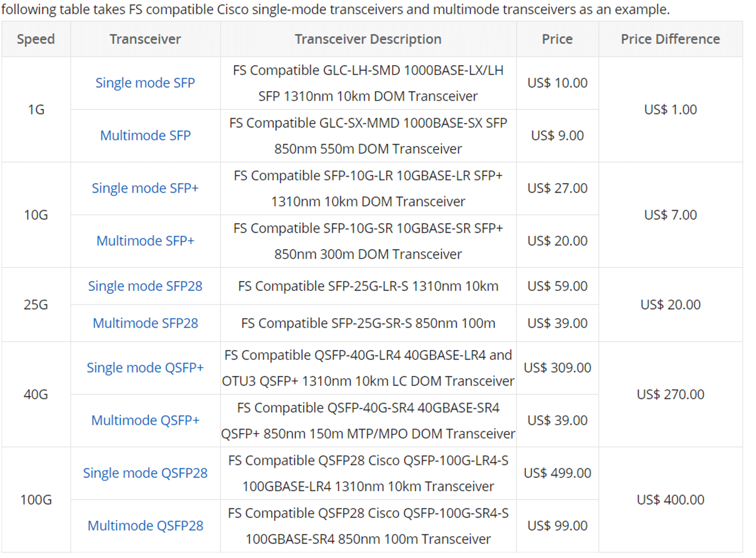Viewport: 756px width, 558px height.
Task: Open the Single mode SFP link
Action: 145,83
